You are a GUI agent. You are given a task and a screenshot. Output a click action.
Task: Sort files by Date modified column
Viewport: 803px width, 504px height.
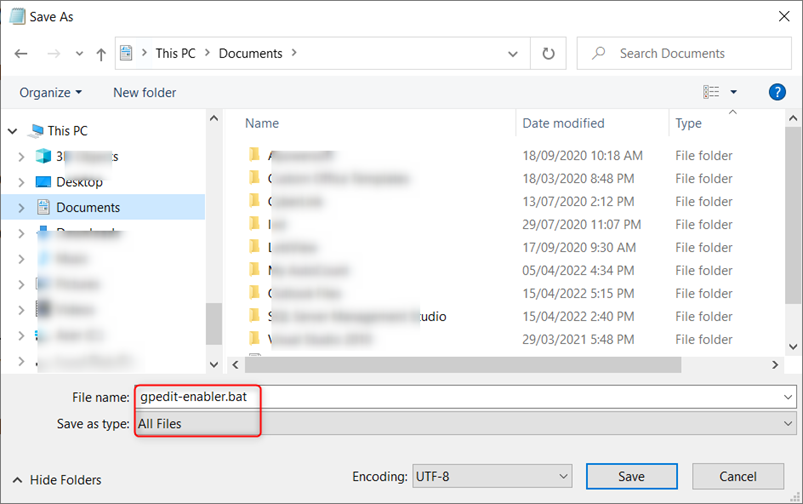[x=563, y=123]
